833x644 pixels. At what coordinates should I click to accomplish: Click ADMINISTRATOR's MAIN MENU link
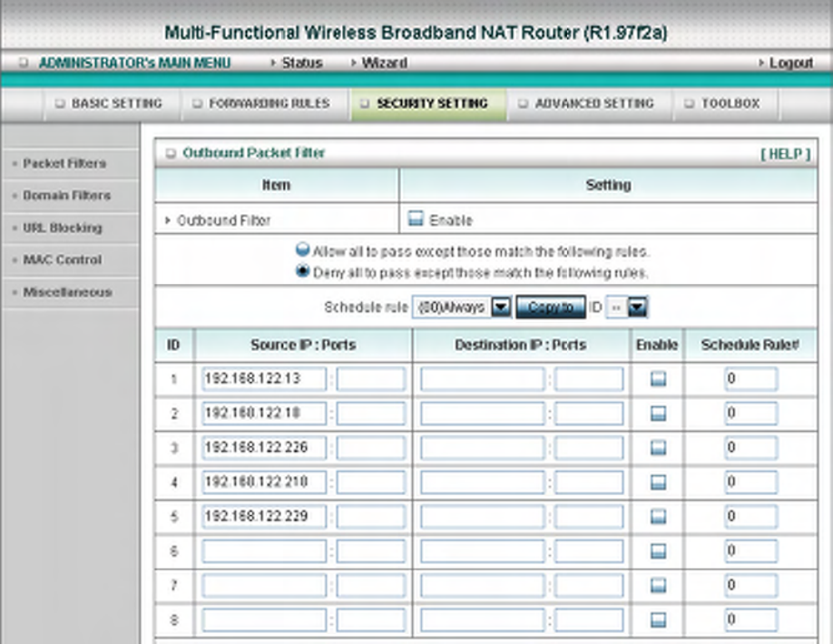pyautogui.click(x=135, y=63)
